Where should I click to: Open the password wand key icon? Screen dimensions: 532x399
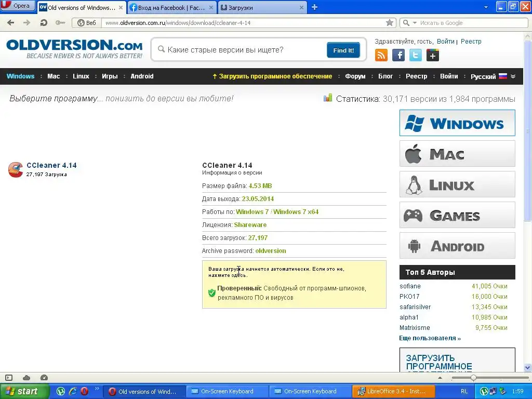(60, 23)
